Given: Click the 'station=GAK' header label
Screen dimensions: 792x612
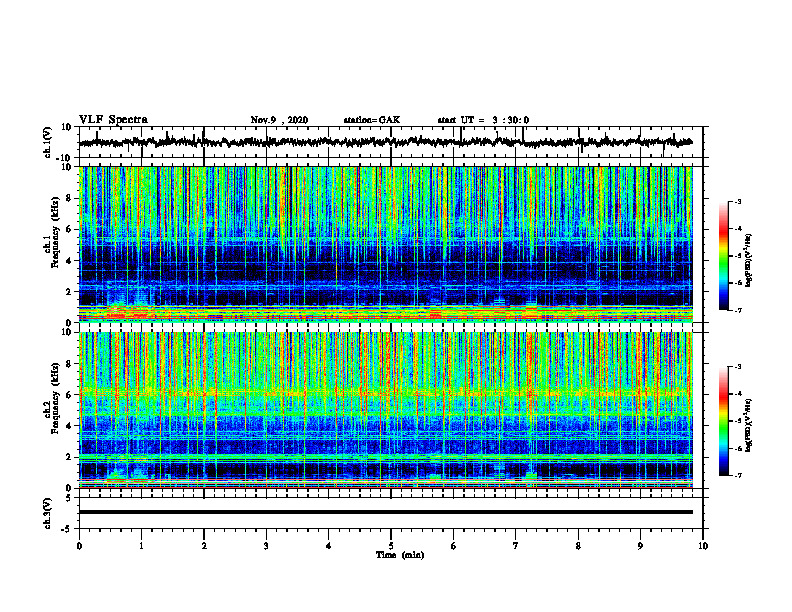Looking at the screenshot, I should 372,120.
